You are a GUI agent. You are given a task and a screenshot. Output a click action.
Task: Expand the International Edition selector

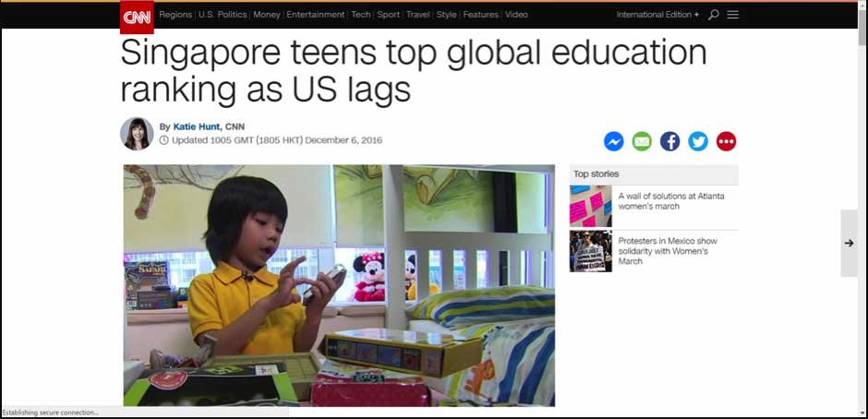pos(657,15)
